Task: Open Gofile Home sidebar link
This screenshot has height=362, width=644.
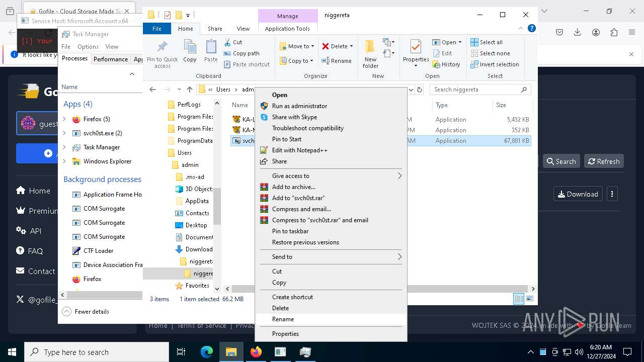Action: 33,191
